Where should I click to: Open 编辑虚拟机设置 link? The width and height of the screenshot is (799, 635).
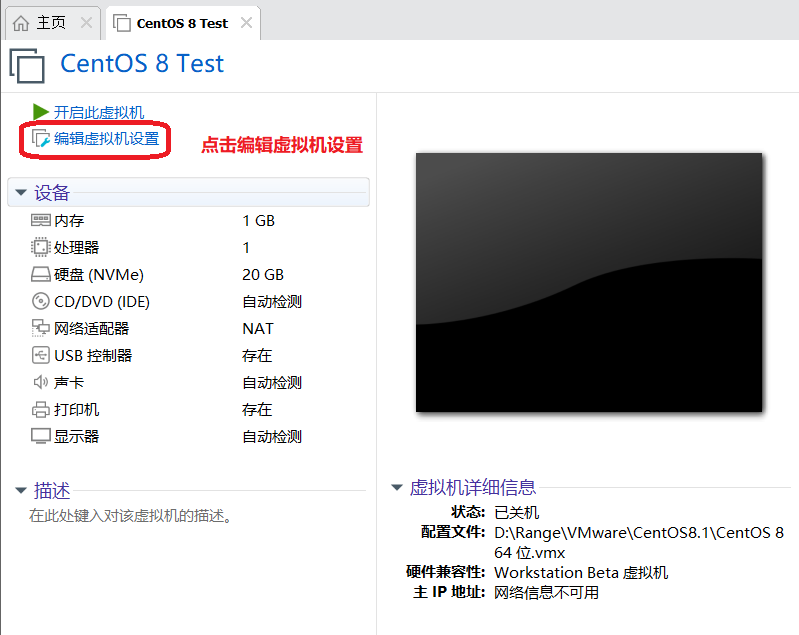tap(106, 139)
